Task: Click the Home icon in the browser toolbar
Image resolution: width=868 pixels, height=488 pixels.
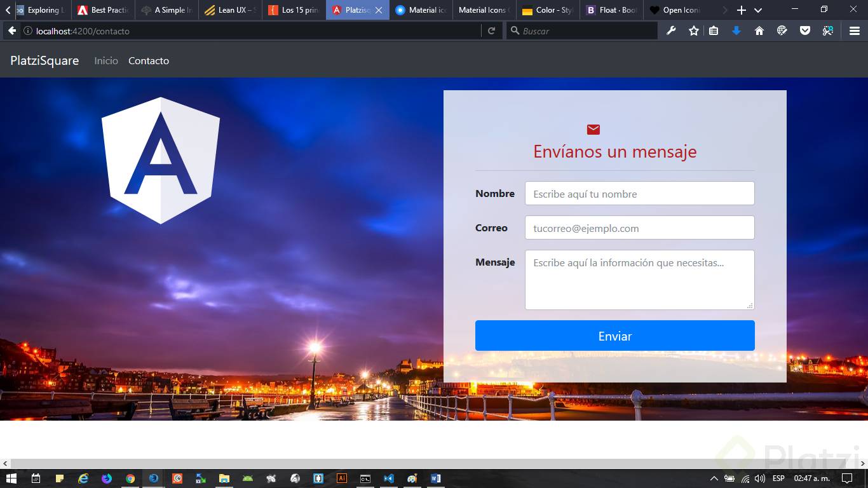Action: point(759,30)
